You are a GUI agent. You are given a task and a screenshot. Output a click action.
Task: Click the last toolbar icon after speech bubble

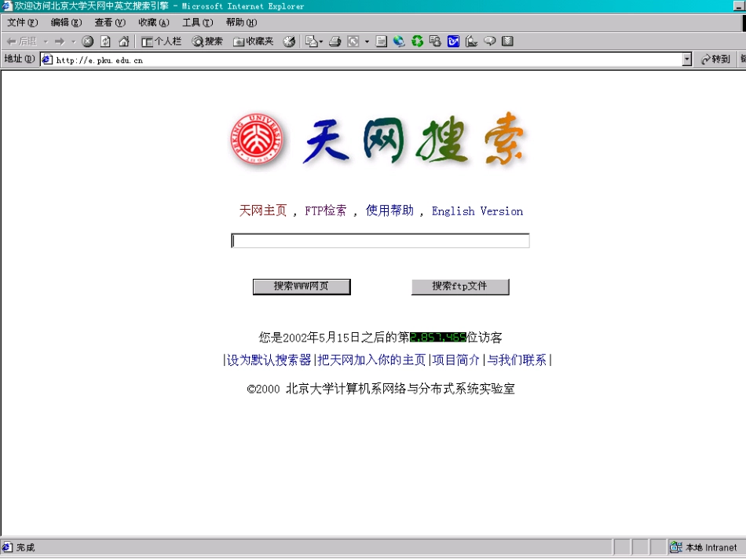[507, 42]
